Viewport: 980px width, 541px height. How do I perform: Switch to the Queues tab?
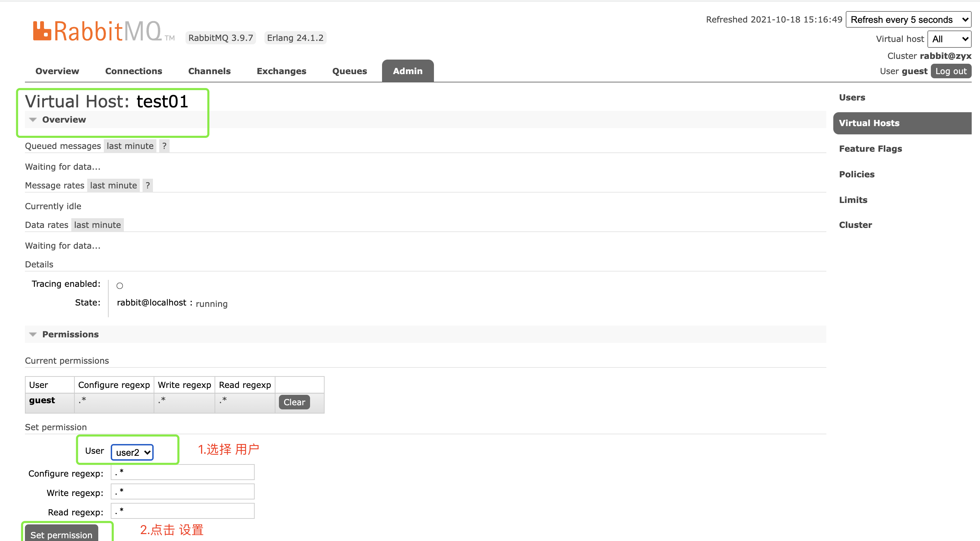(x=349, y=71)
